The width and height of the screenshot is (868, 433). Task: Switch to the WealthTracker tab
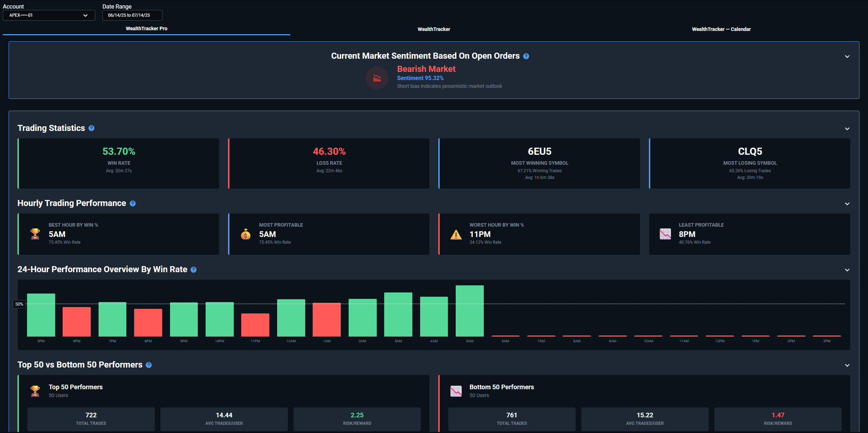coord(434,29)
